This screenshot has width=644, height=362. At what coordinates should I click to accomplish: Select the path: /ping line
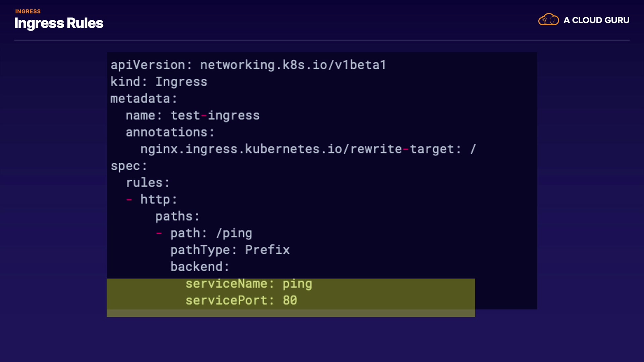(x=211, y=233)
